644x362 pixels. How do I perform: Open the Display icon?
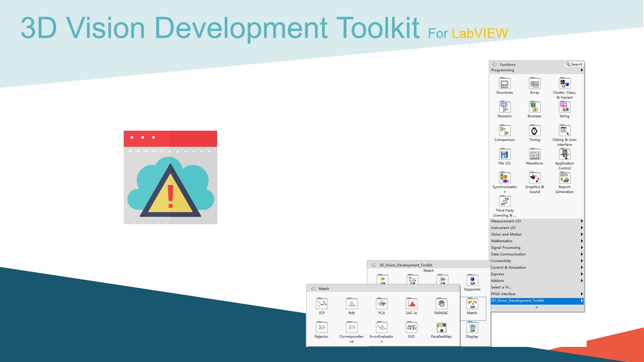tap(472, 328)
